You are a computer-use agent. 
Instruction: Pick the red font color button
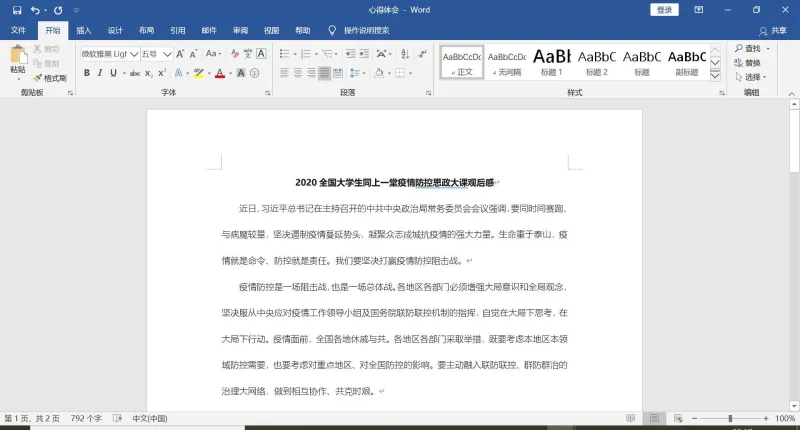pos(220,73)
